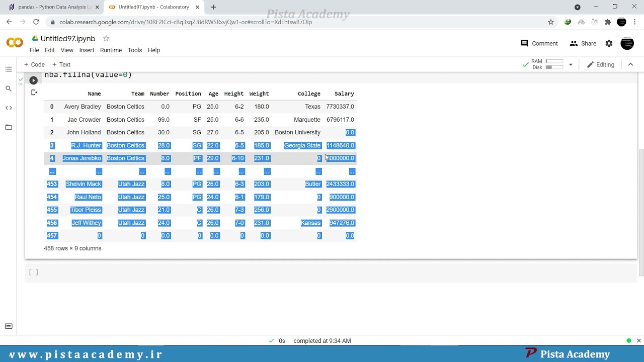
Task: Open the table of contents sidebar
Action: tap(9, 69)
